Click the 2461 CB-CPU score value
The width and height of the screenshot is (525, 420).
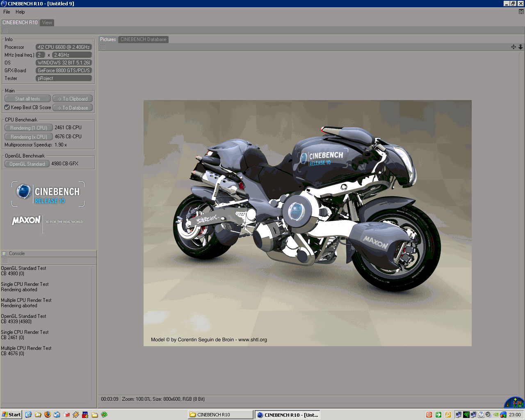click(x=68, y=128)
